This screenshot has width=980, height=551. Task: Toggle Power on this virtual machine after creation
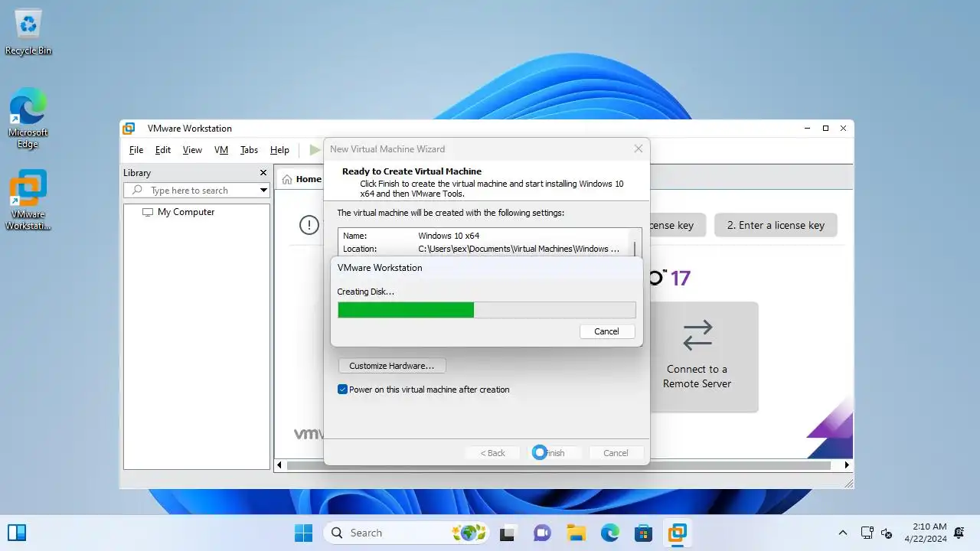pos(342,390)
